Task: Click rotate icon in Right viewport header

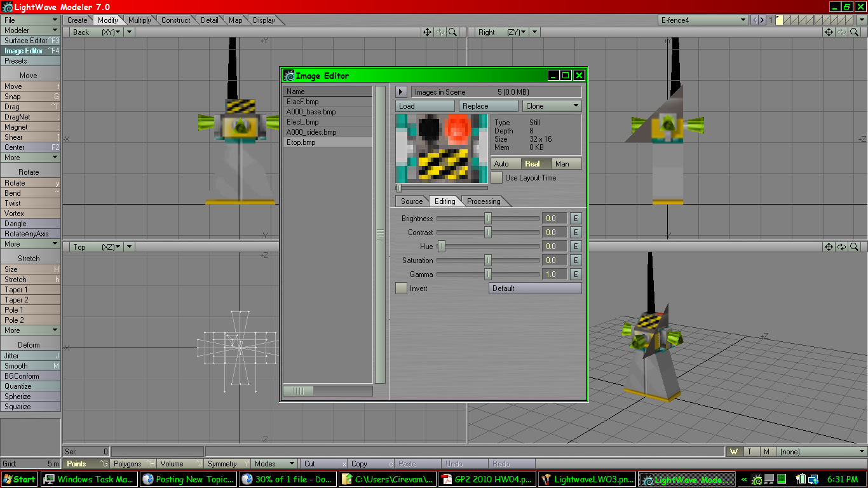Action: [x=842, y=32]
